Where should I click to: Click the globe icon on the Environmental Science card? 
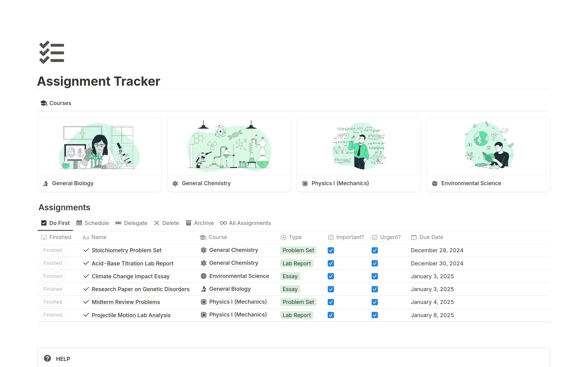pos(434,183)
